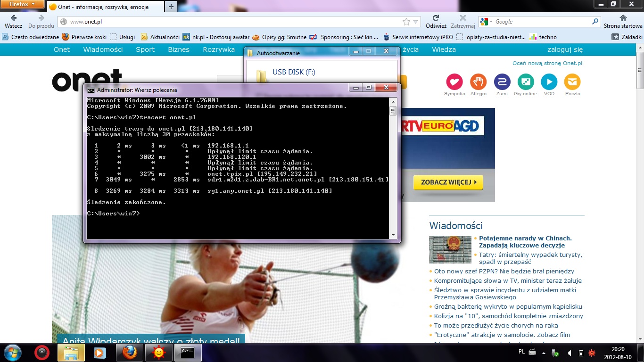Click the cmd icon in the Wiersz polecenia title bar
This screenshot has width=644, height=362.
91,90
